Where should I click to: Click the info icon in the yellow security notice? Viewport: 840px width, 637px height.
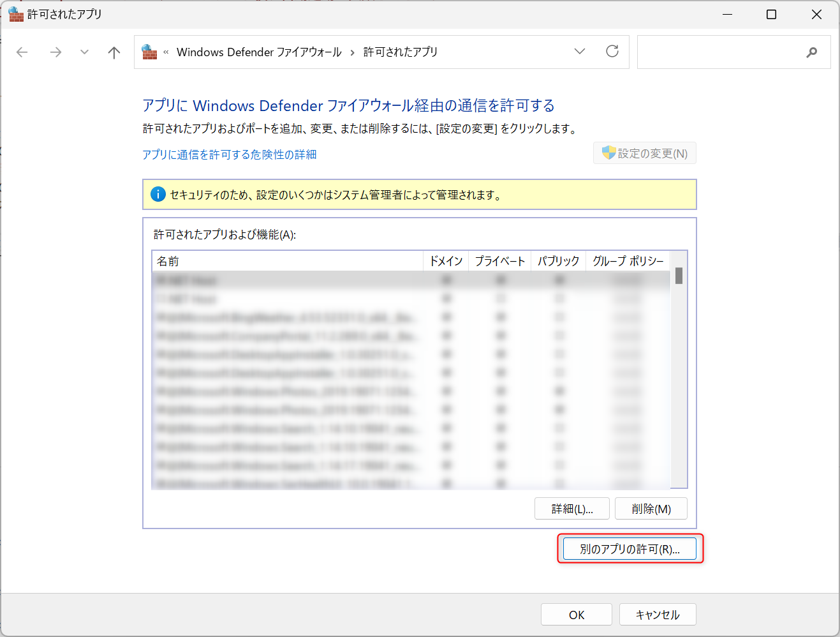pyautogui.click(x=158, y=194)
